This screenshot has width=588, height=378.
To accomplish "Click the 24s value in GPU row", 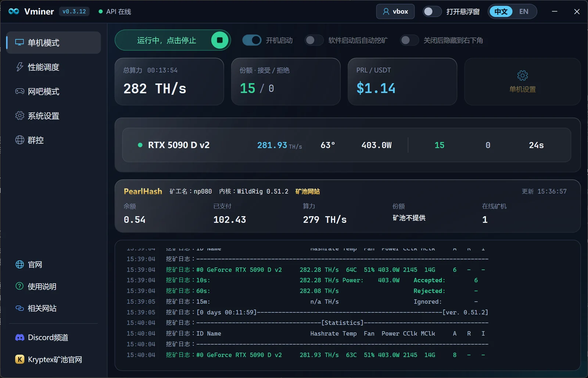I will tap(536, 145).
